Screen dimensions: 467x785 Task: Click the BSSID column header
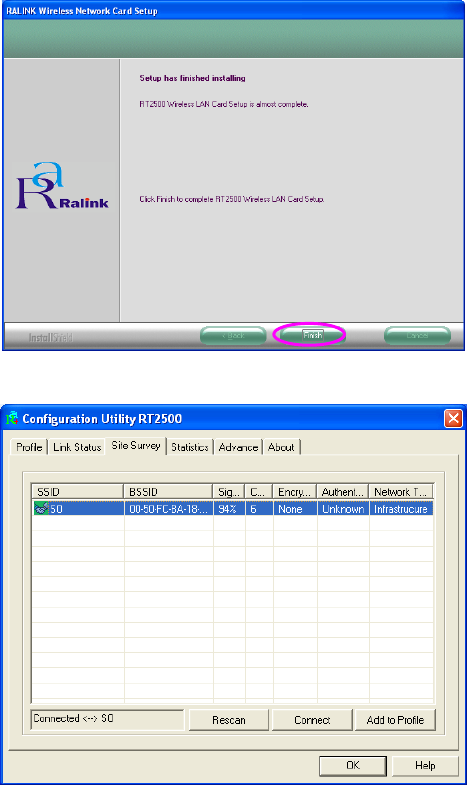tap(168, 492)
